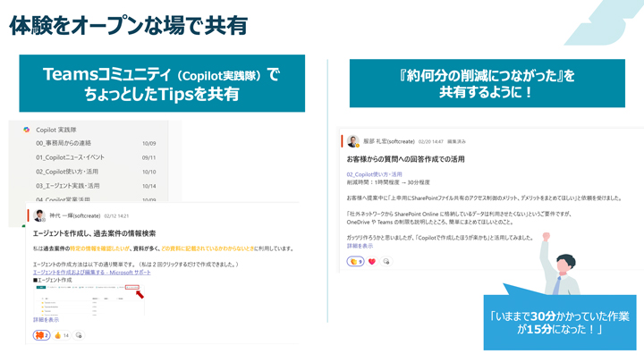This screenshot has height=362, width=644.
Task: Add reaction on the お客様 post
Action: pyautogui.click(x=386, y=261)
